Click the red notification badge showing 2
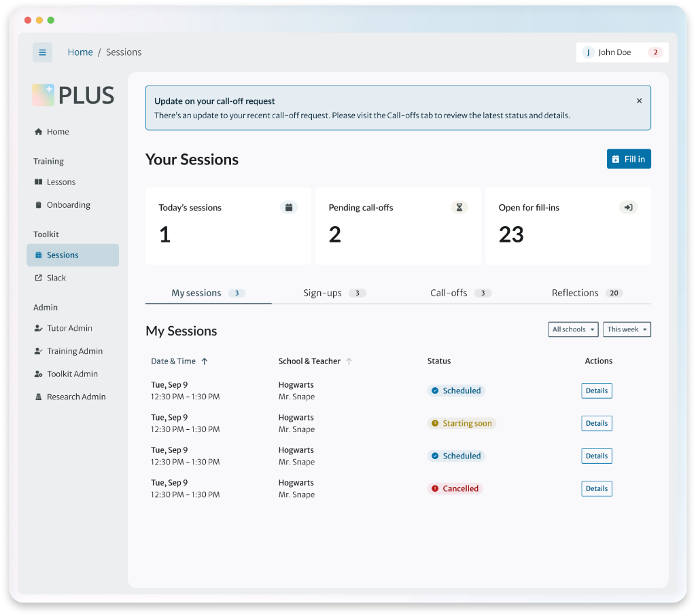 tap(655, 52)
